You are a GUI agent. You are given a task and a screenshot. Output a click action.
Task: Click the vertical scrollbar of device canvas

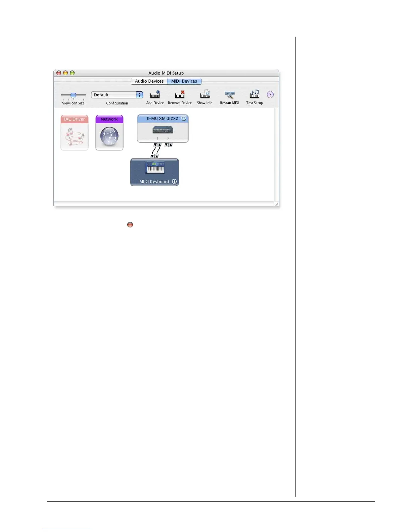pyautogui.click(x=276, y=154)
